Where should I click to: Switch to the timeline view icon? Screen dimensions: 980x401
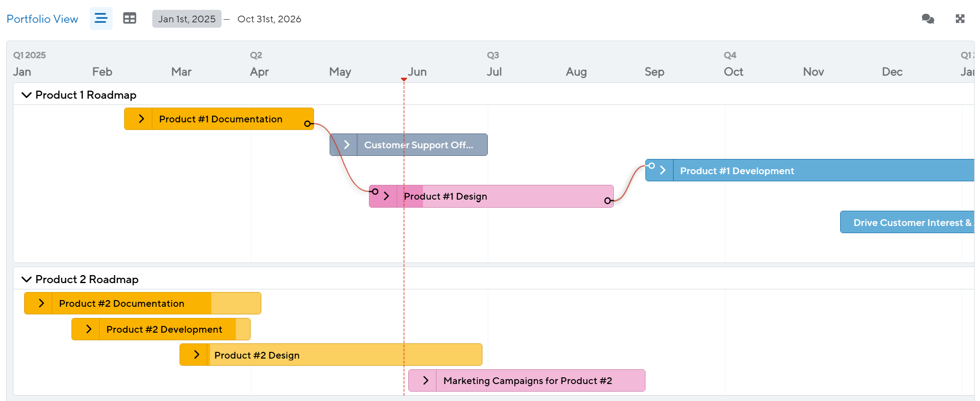101,18
